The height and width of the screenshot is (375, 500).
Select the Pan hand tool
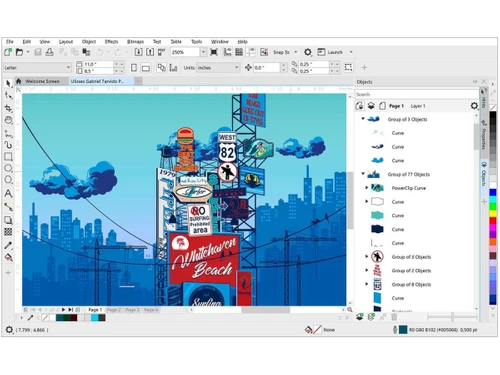(x=8, y=120)
